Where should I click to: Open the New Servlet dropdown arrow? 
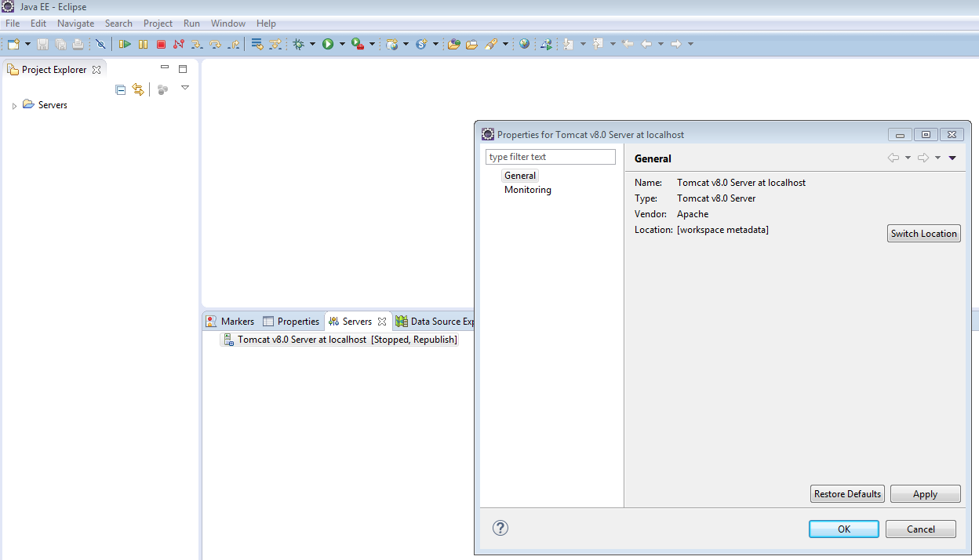(x=435, y=44)
